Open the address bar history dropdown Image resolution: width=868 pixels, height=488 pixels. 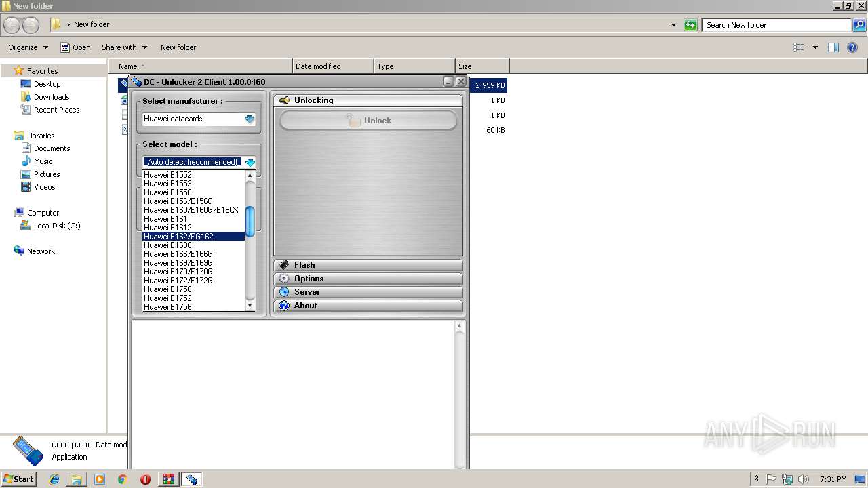click(x=673, y=25)
